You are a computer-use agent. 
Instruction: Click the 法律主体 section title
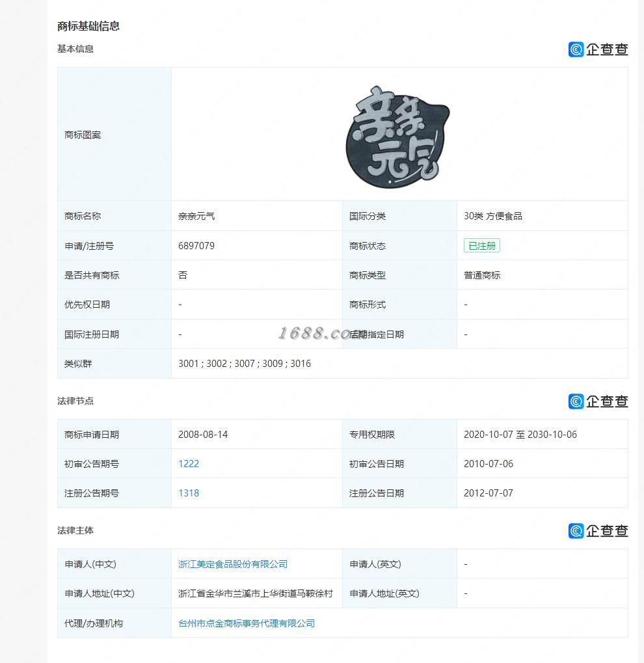75,530
